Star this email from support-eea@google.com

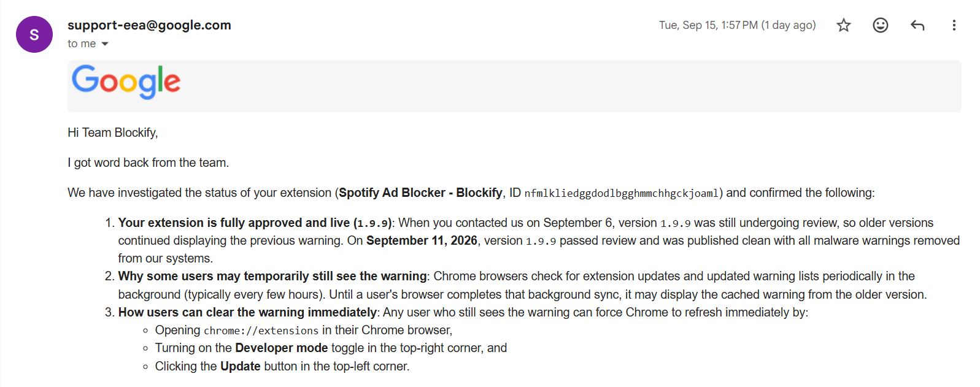point(844,25)
